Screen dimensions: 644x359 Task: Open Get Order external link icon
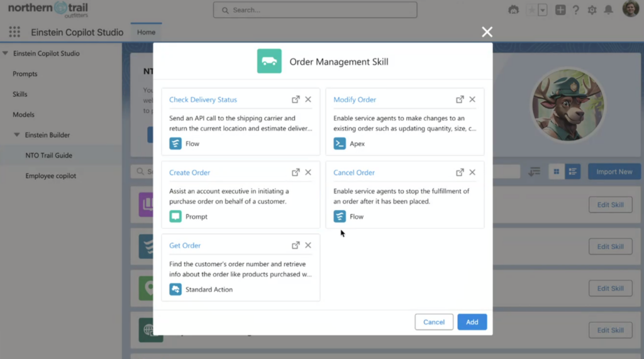(x=296, y=245)
